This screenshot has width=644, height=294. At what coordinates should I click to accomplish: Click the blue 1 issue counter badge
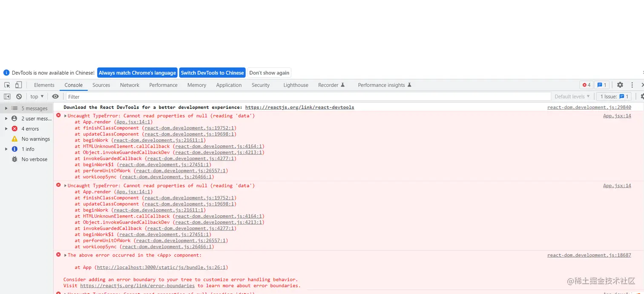point(602,85)
